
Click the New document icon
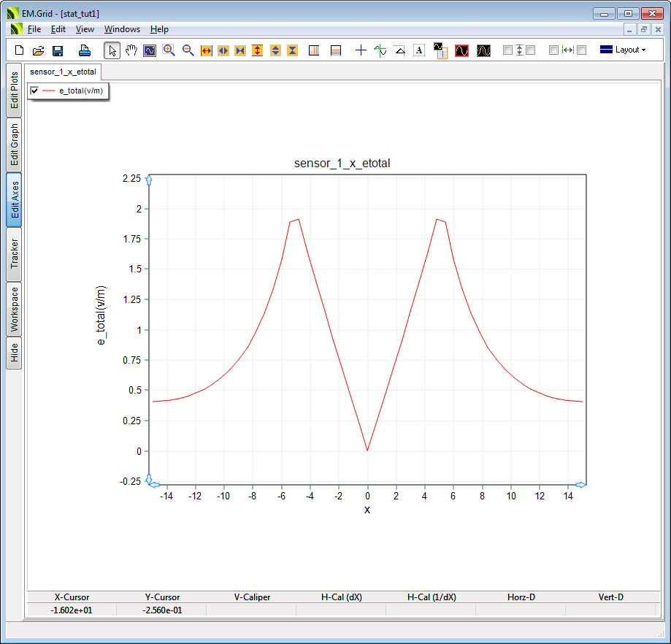tap(20, 50)
